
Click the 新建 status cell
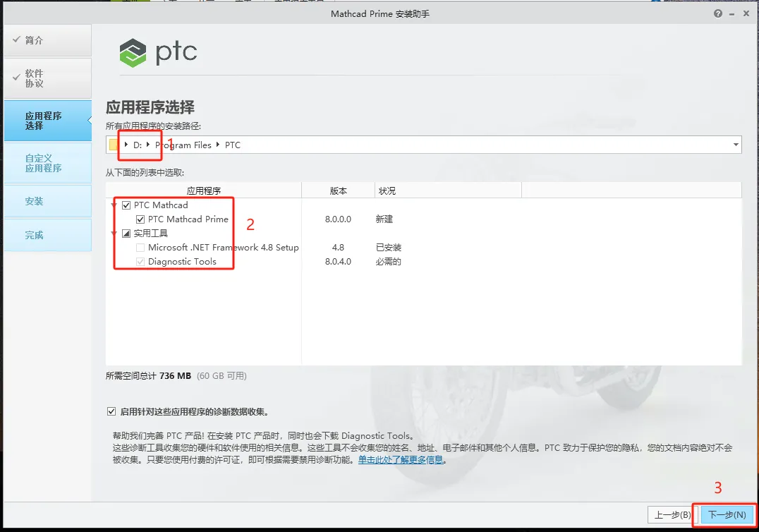click(384, 219)
